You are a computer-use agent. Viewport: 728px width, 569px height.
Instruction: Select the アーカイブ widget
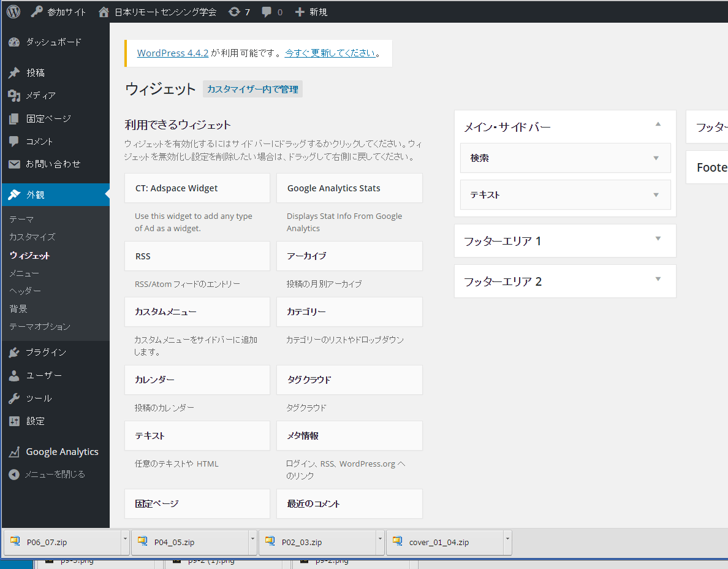click(350, 256)
